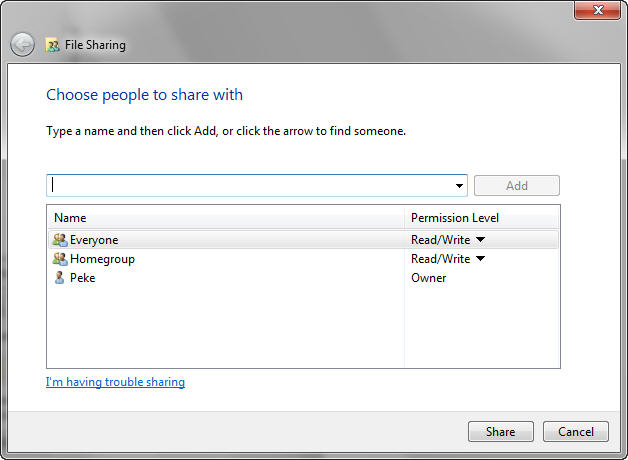Select the Homegroup row name
628x460 pixels.
102,259
